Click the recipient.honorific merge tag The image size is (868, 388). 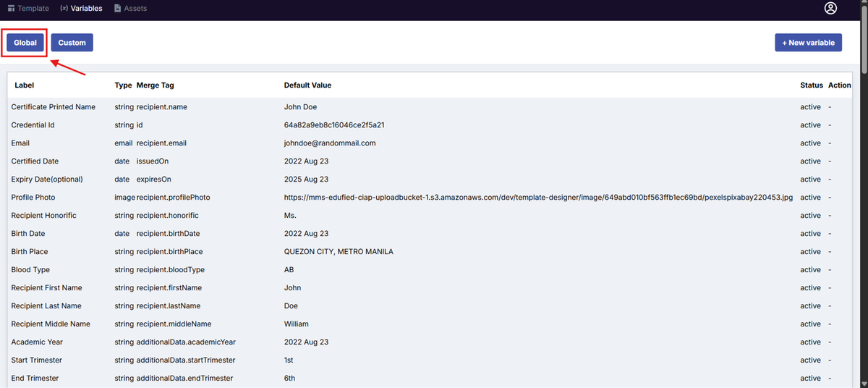tap(168, 216)
